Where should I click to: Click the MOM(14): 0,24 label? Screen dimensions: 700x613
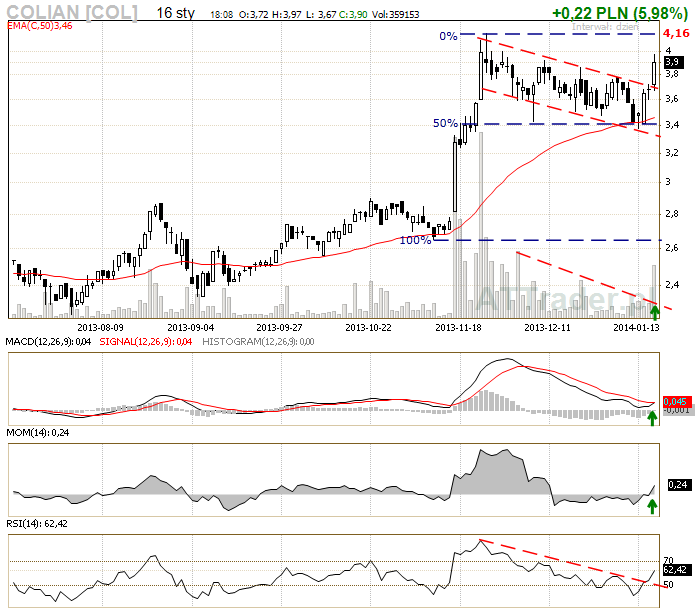[38, 433]
